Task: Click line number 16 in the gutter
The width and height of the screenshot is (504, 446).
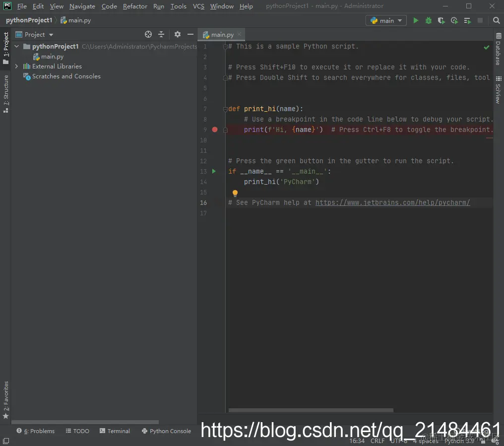Action: [x=203, y=202]
